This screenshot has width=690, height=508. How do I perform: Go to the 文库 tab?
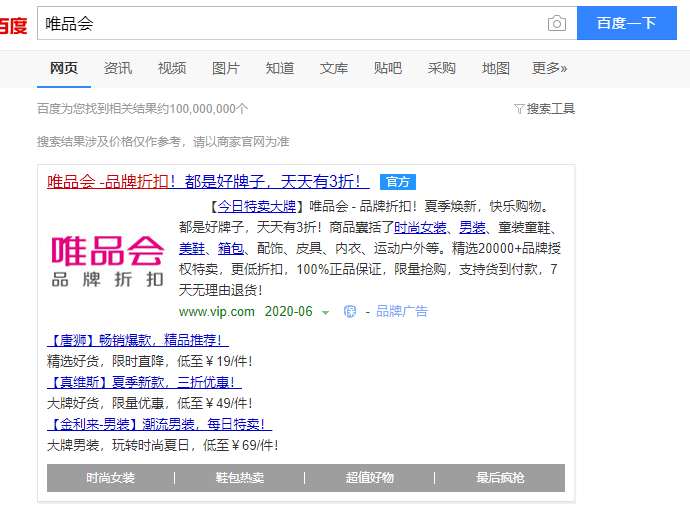[x=334, y=69]
